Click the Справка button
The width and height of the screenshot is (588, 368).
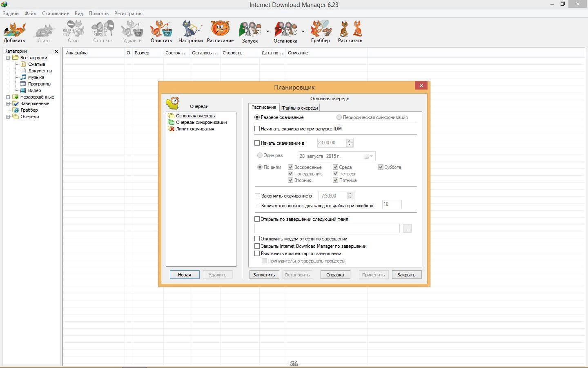tap(335, 275)
